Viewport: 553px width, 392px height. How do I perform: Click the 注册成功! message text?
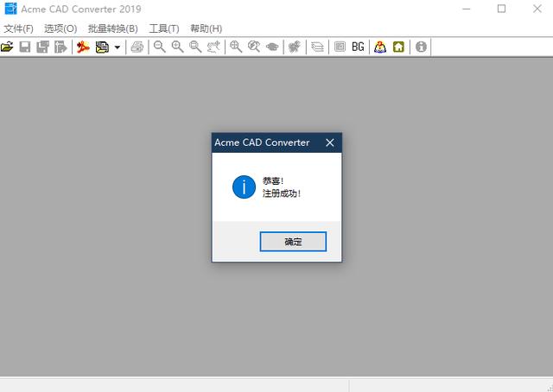click(x=282, y=193)
